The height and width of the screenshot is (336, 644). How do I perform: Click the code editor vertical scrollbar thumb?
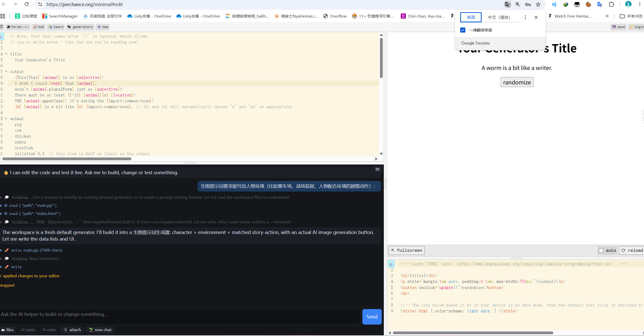click(381, 58)
